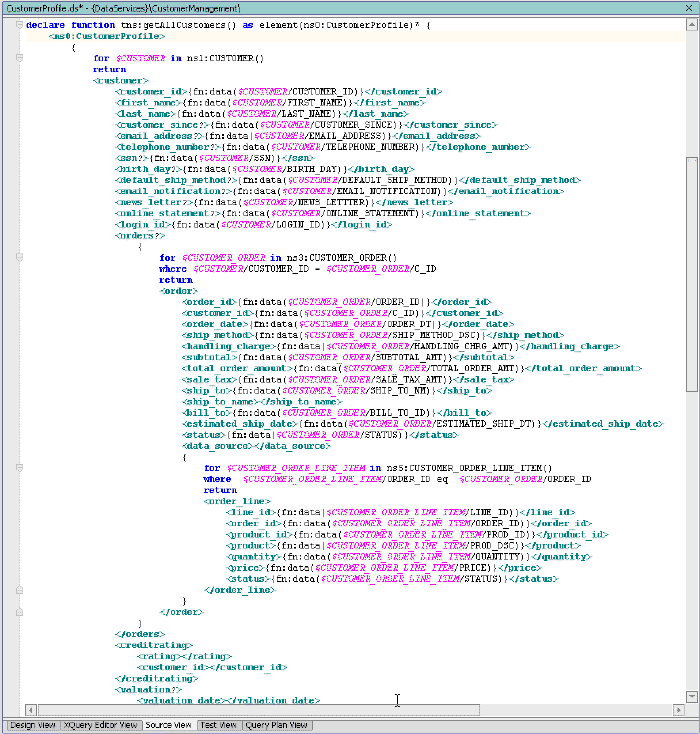
Task: Click the <email_notification?> element line
Action: point(339,191)
